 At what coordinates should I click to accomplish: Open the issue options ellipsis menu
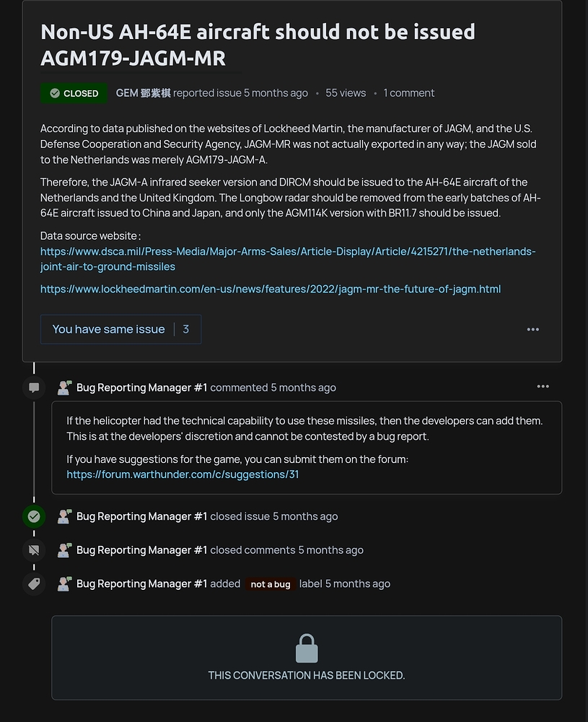click(533, 329)
